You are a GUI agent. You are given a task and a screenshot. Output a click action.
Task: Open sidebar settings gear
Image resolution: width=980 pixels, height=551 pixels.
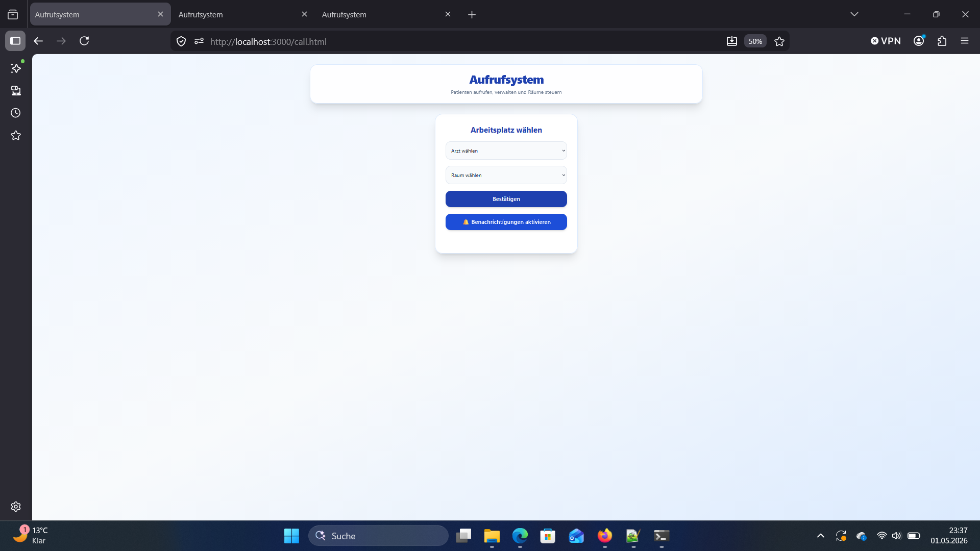(x=16, y=506)
